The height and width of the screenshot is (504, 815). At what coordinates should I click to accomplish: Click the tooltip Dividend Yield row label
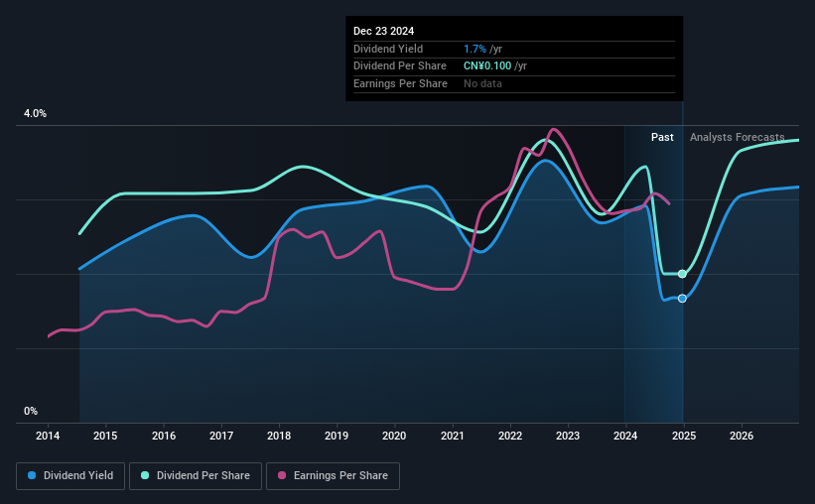click(388, 49)
